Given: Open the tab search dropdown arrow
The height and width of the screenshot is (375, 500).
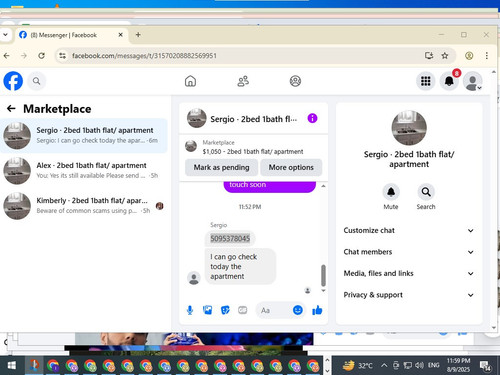Looking at the screenshot, I should [x=5, y=35].
